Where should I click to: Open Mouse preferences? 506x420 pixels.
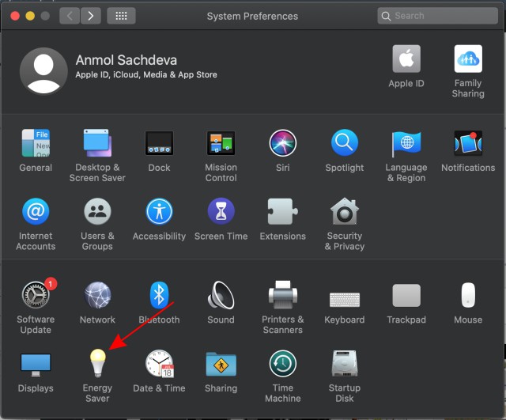click(468, 295)
